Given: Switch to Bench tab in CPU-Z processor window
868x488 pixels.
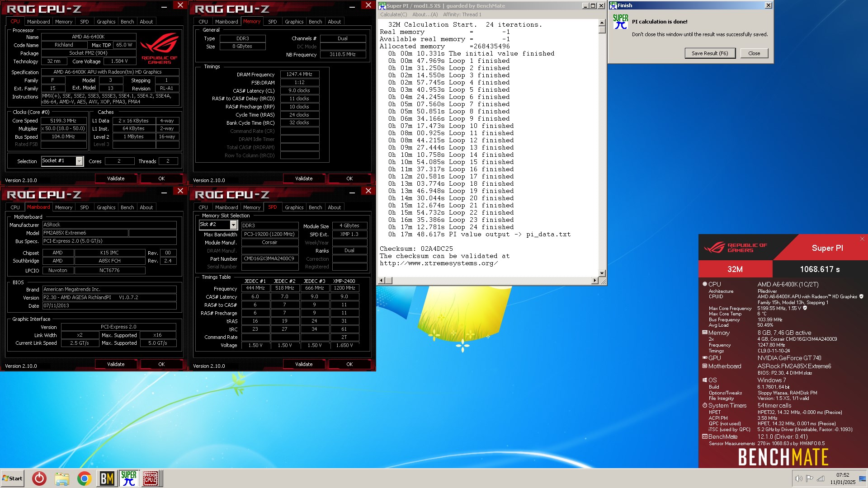Looking at the screenshot, I should [x=127, y=22].
